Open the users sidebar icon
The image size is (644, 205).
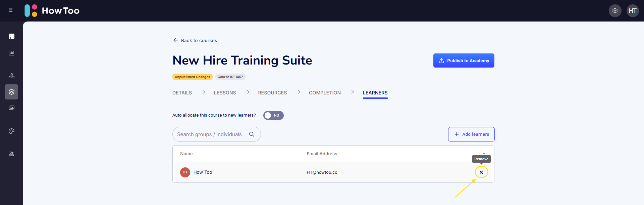tap(11, 154)
